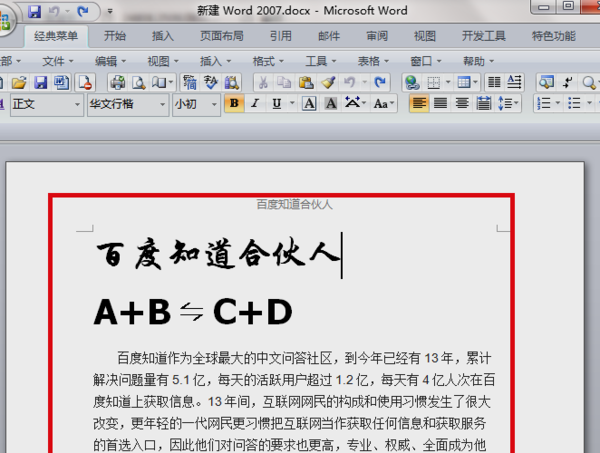
Task: Click the Quick Print printer icon
Action: coord(117,82)
